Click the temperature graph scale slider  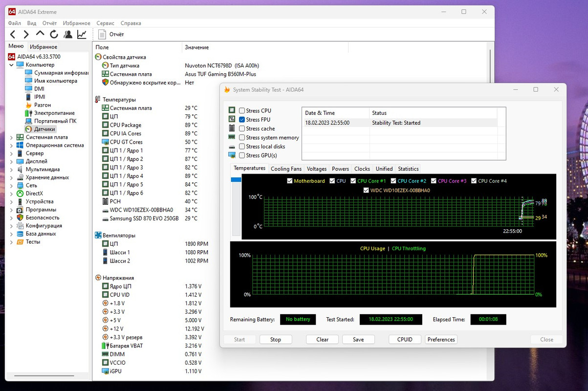click(236, 180)
